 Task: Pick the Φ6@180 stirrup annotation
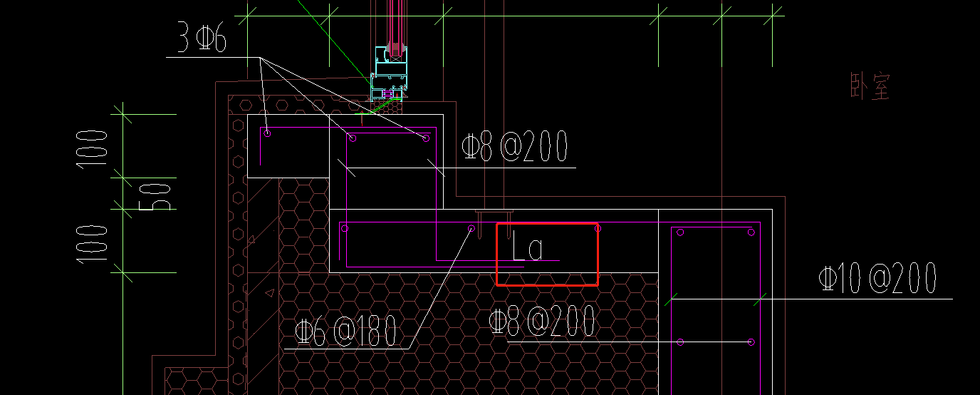(x=345, y=333)
